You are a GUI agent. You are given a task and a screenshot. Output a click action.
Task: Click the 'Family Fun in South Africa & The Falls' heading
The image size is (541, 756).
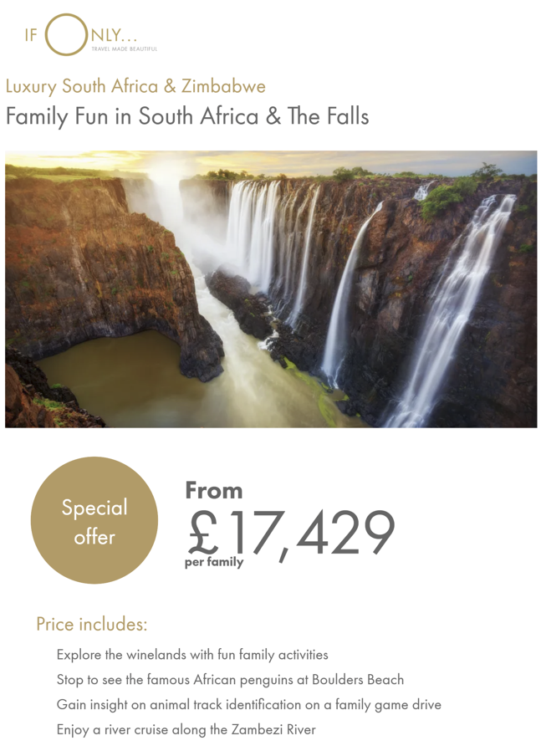[x=186, y=116]
